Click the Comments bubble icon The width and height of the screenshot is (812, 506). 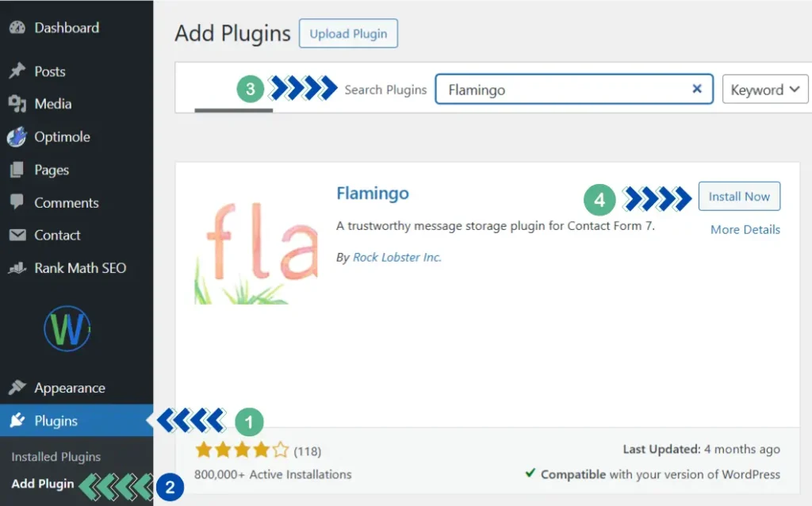[17, 202]
